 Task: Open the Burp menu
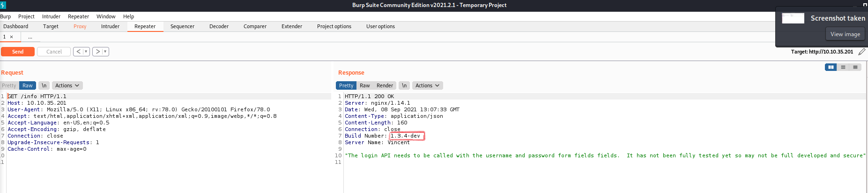pyautogui.click(x=6, y=16)
